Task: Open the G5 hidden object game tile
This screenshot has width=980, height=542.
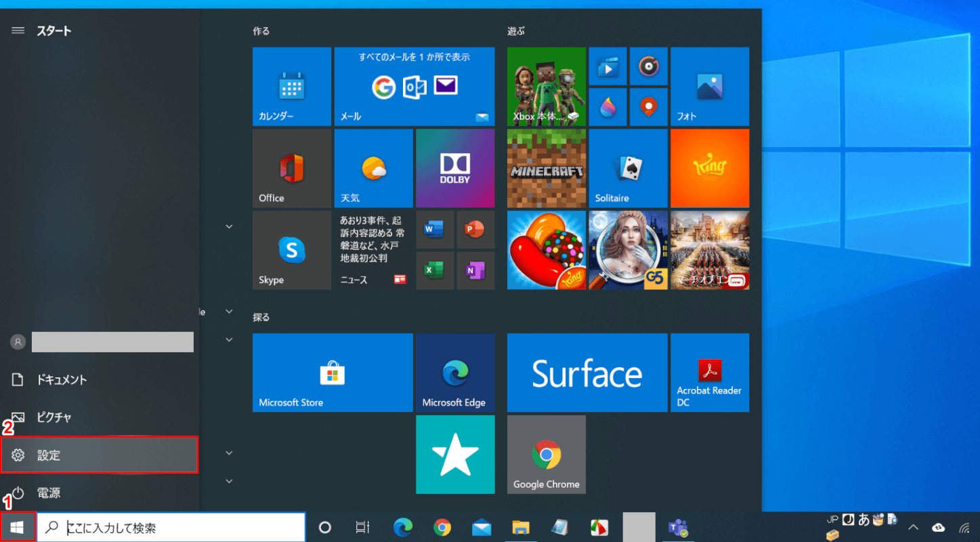Action: [x=629, y=250]
